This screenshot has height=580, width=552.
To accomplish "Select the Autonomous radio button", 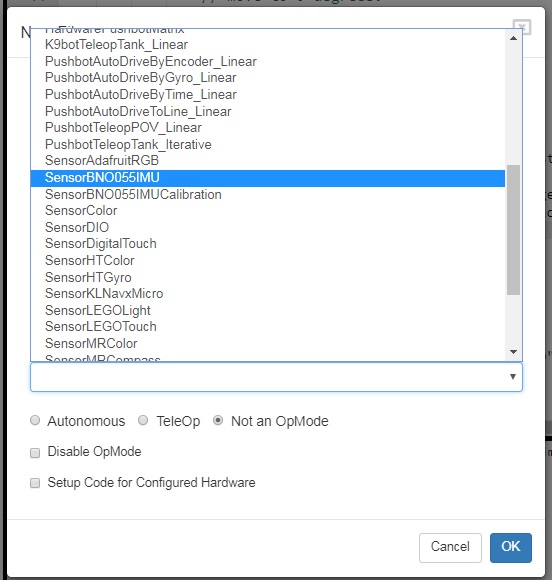I will click(35, 420).
